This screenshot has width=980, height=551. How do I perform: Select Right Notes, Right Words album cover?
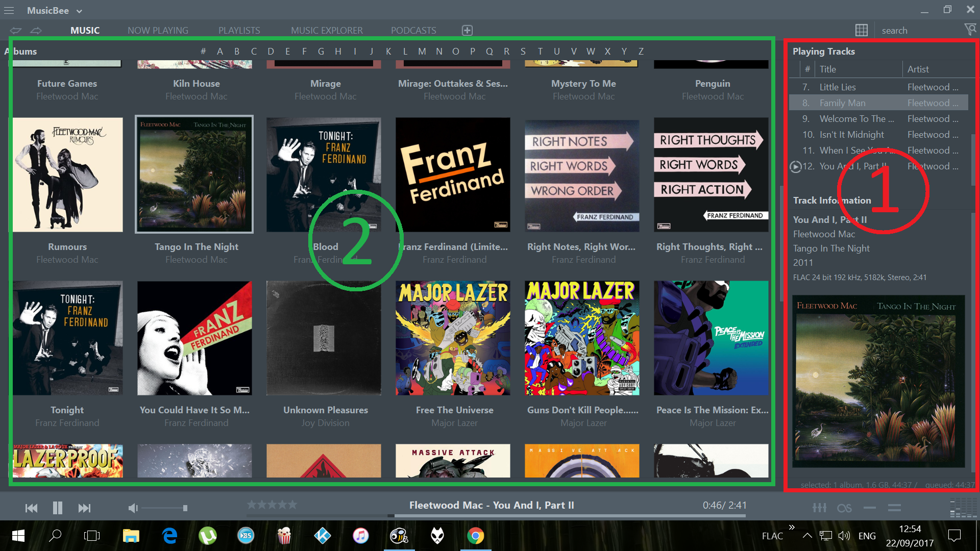click(582, 175)
